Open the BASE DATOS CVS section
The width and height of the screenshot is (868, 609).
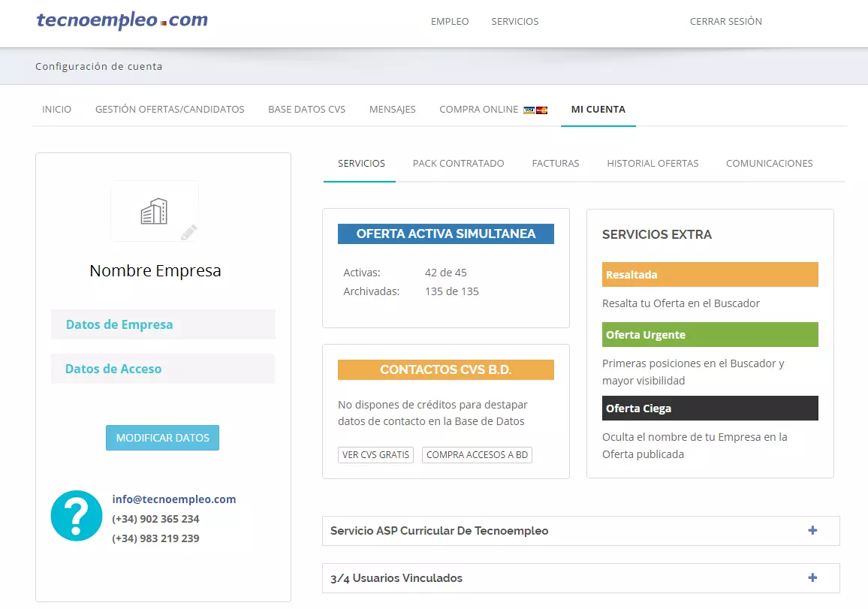tap(306, 109)
